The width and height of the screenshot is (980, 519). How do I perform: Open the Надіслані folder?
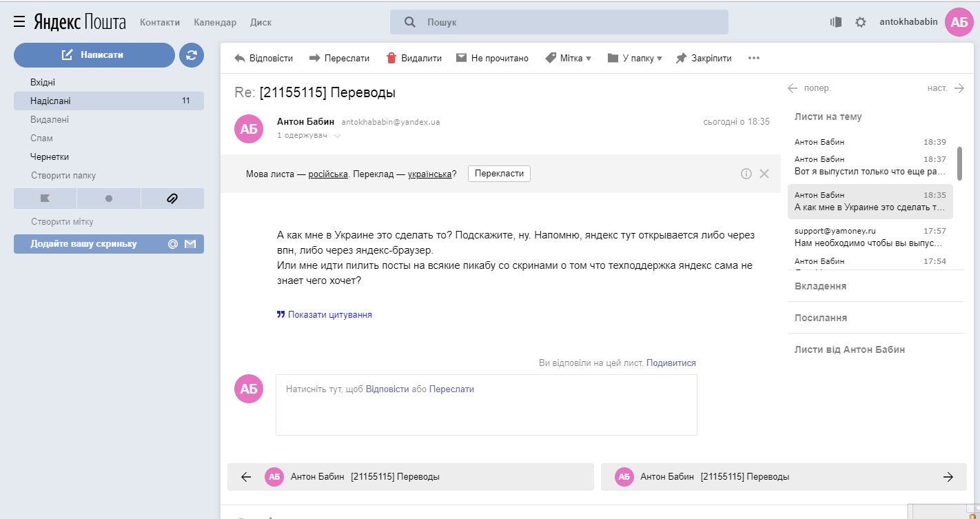(x=109, y=101)
